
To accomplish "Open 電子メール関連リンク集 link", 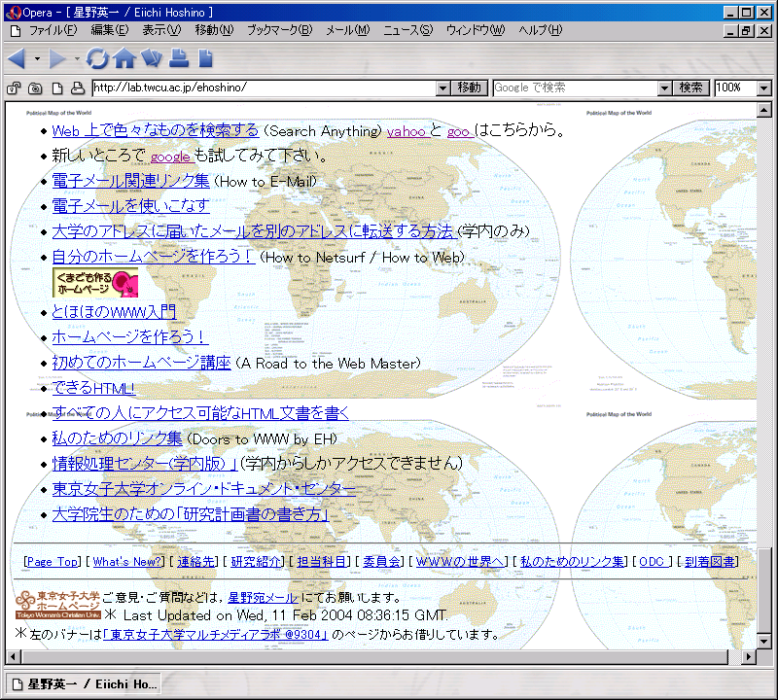I will click(x=131, y=181).
